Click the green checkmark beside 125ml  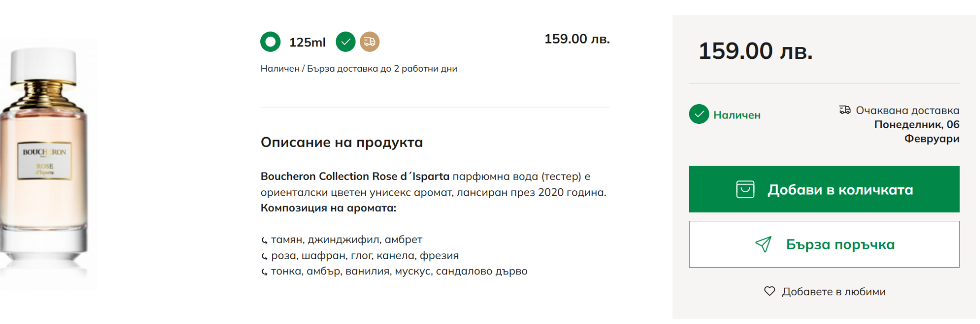(345, 42)
